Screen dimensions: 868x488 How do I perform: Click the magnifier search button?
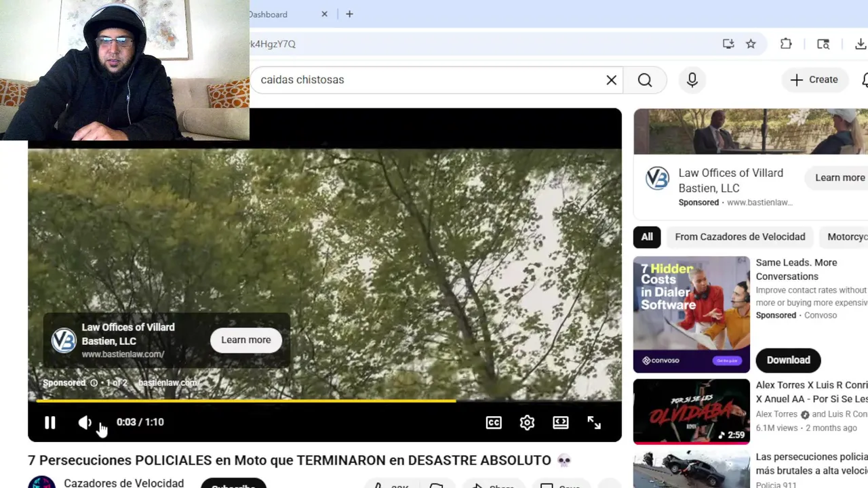click(645, 80)
